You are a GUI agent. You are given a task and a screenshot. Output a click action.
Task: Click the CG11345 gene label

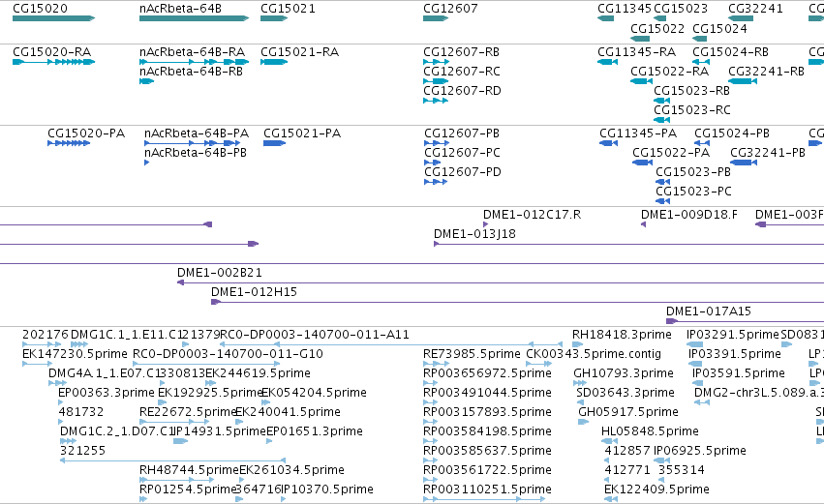[625, 9]
